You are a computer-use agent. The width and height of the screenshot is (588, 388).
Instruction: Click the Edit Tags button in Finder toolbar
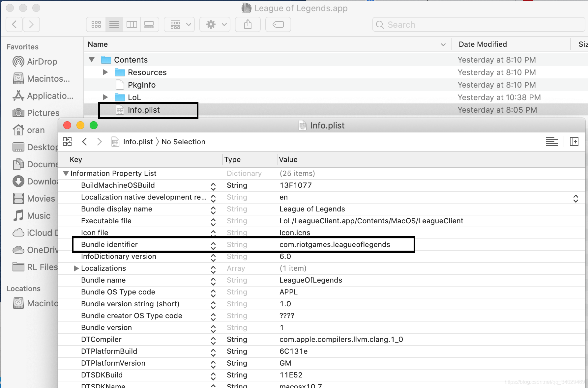coord(278,24)
